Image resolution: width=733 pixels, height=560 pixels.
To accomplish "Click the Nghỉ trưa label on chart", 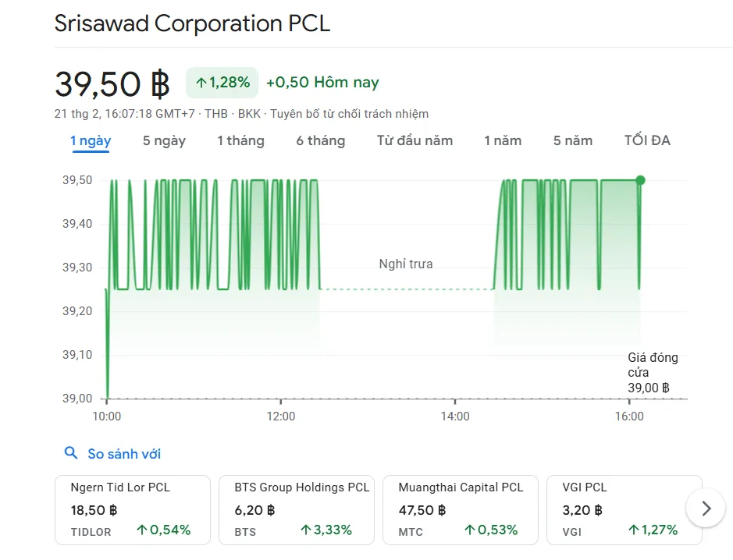I will pos(405,264).
